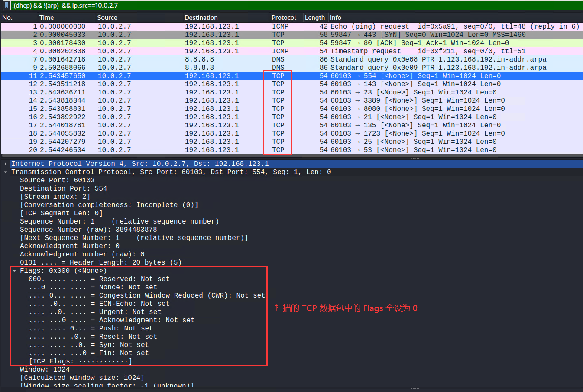Select packet 14 to port 3389
The image size is (583, 392).
tap(291, 100)
